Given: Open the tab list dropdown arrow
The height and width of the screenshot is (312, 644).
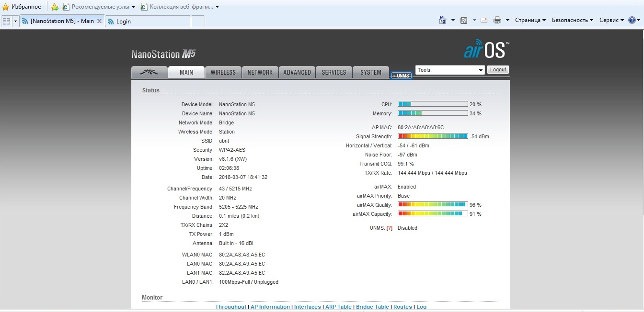Looking at the screenshot, I should pos(16,21).
